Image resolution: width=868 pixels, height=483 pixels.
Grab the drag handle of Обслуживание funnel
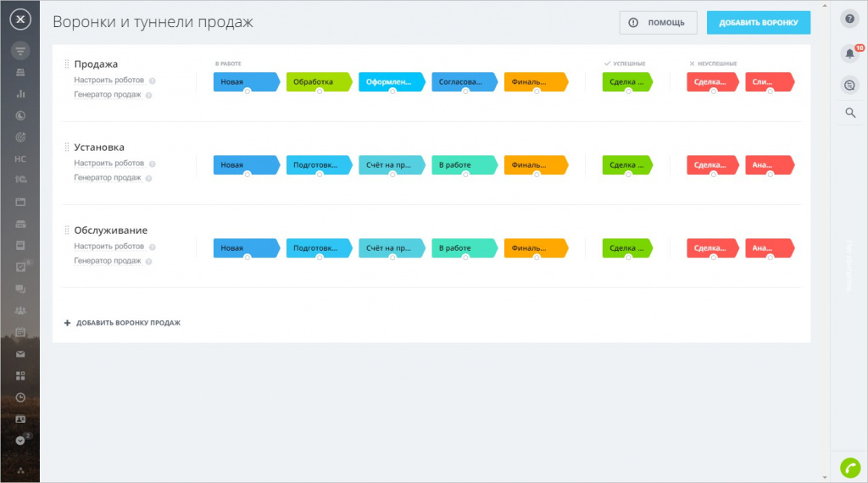pos(66,230)
